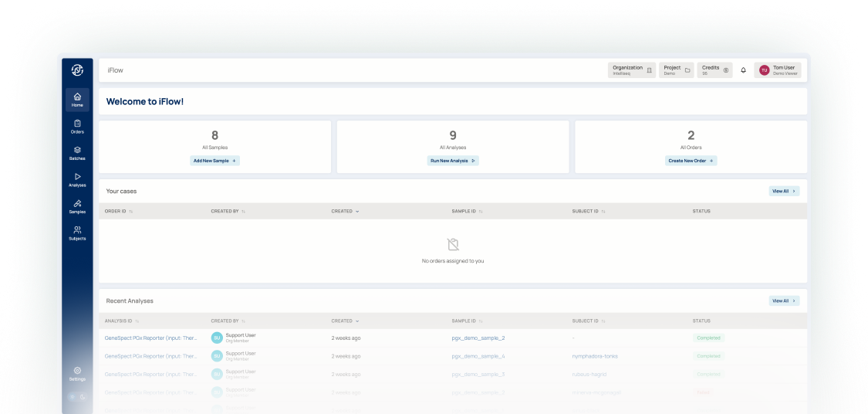
Task: Click the iFlow logo in sidebar
Action: click(77, 70)
